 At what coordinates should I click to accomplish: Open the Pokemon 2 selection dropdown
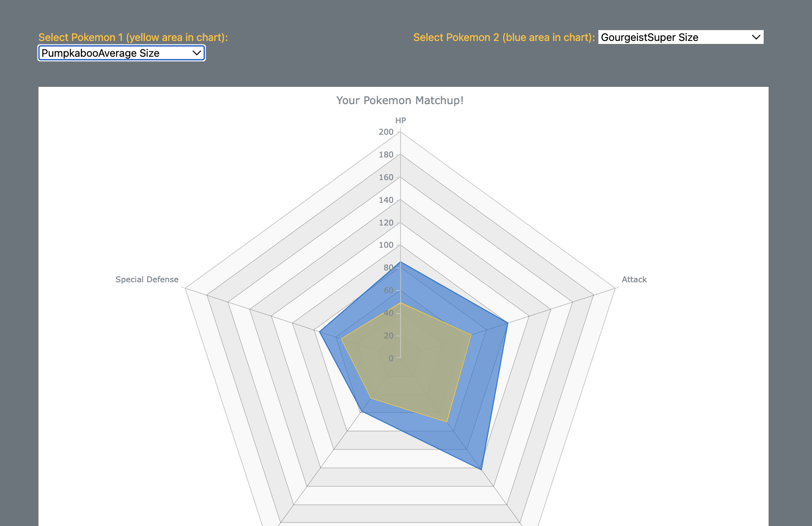coord(680,38)
